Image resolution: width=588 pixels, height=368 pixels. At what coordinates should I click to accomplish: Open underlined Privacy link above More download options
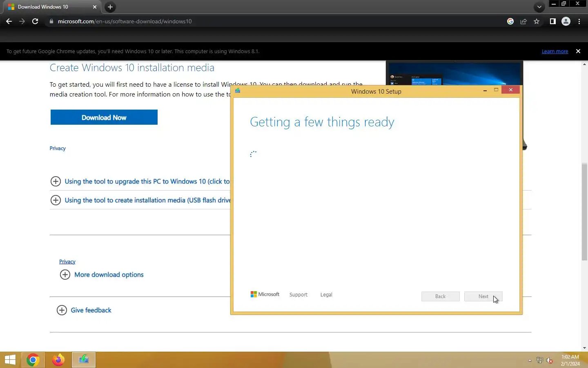(67, 262)
